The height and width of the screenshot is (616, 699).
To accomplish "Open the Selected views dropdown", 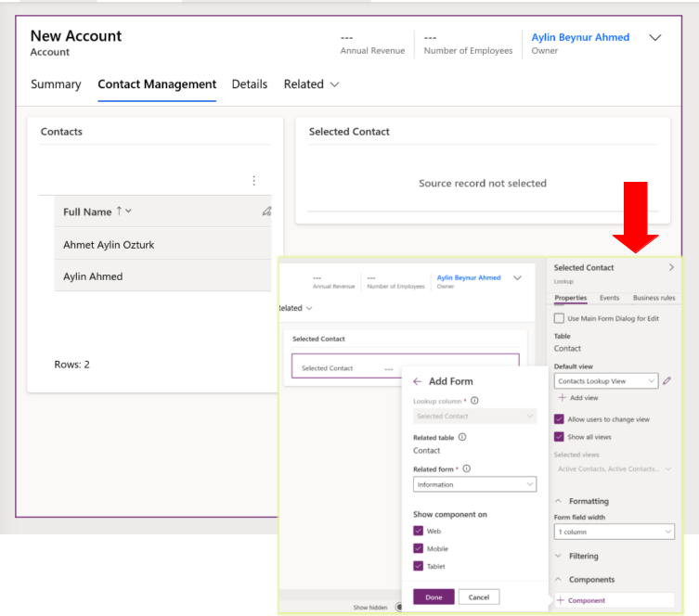I will (x=615, y=468).
